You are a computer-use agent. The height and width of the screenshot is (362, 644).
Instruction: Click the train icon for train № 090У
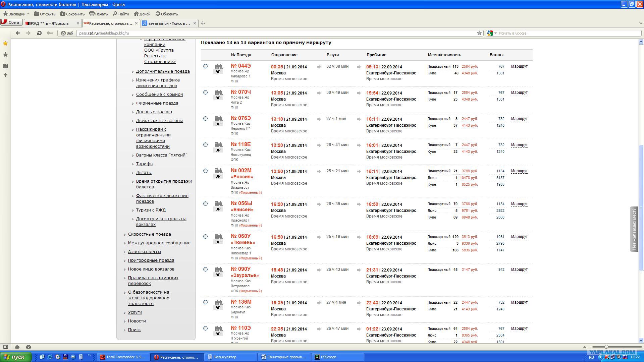pos(218,269)
